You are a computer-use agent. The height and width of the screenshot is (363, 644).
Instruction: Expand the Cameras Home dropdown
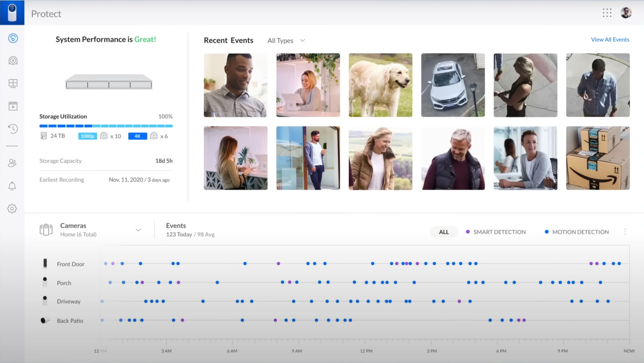pyautogui.click(x=137, y=230)
